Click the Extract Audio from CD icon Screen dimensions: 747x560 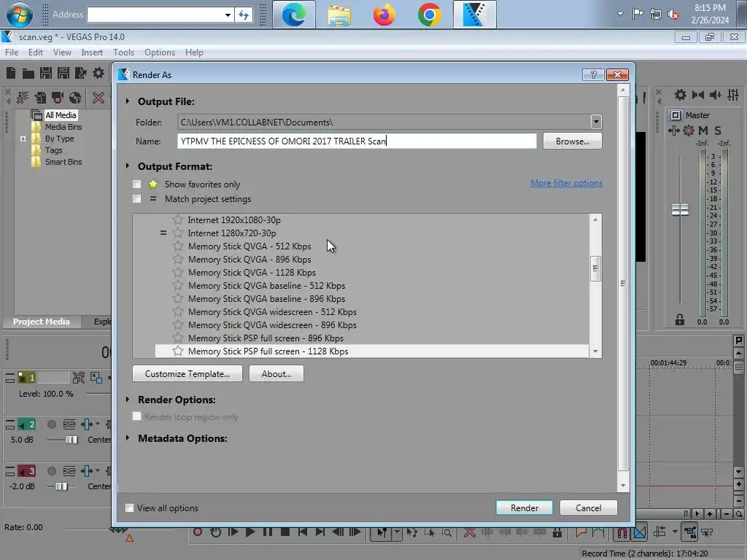pyautogui.click(x=75, y=98)
